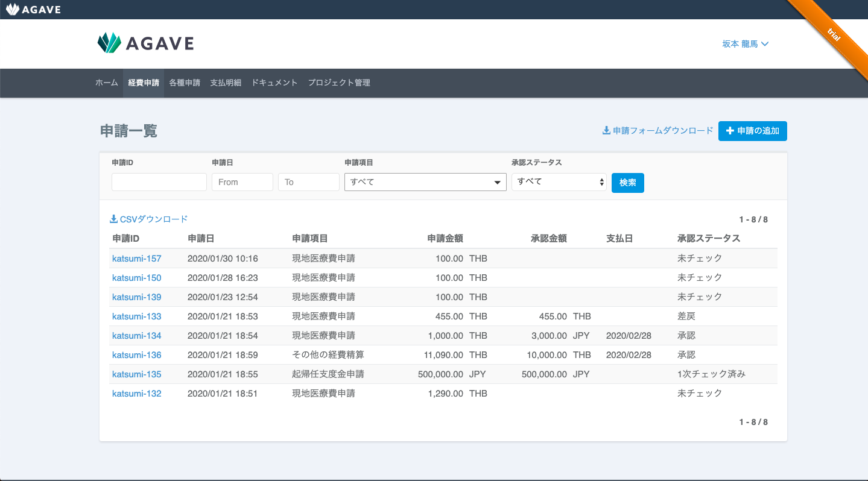Image resolution: width=868 pixels, height=481 pixels.
Task: Click the AGAVE logo in top bar
Action: point(34,9)
